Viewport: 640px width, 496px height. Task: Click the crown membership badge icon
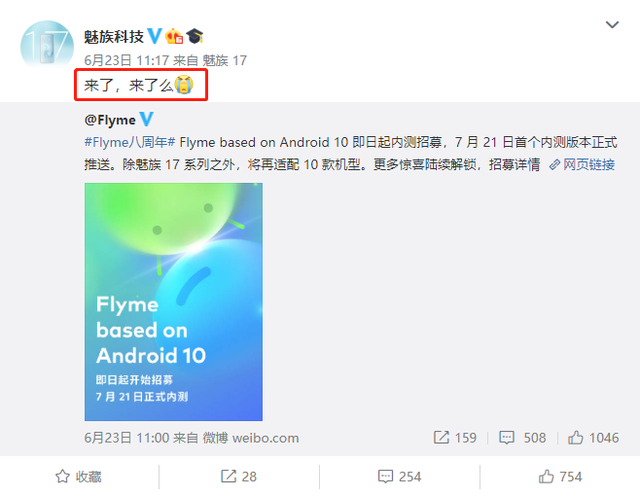[x=174, y=36]
